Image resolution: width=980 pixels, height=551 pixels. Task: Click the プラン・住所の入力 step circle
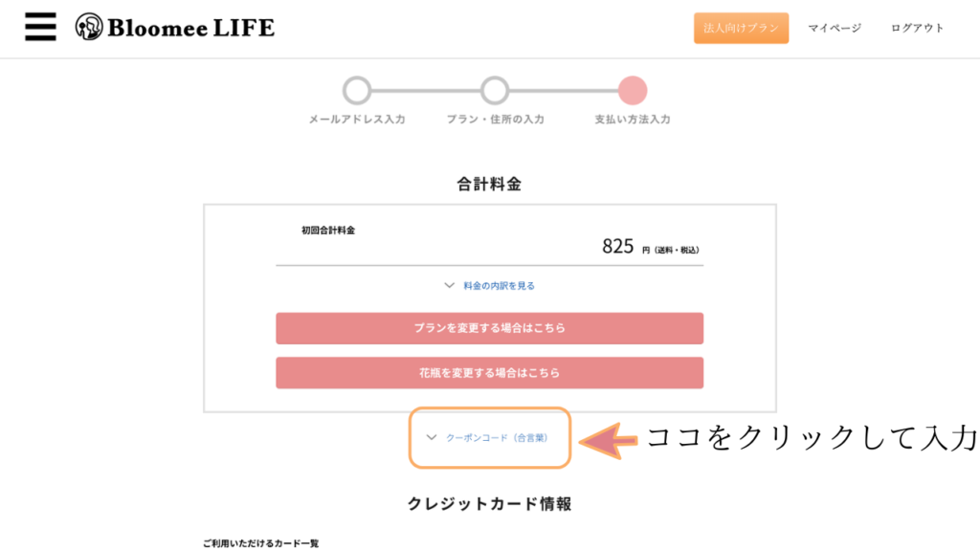point(495,91)
